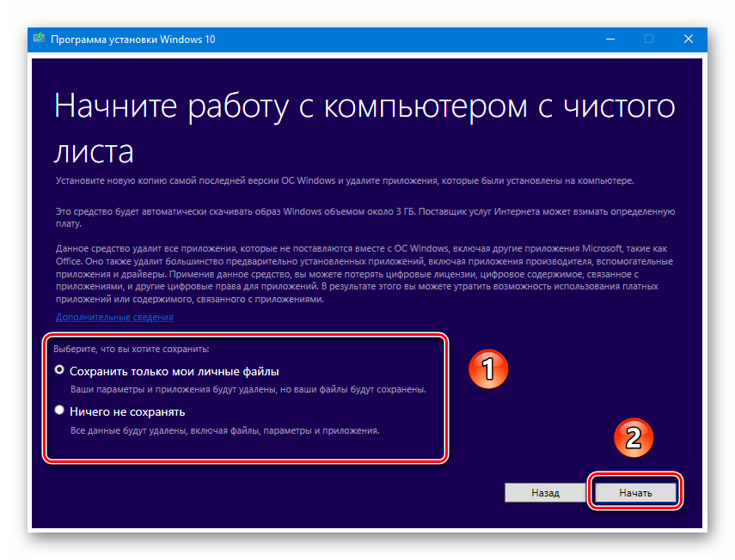735x560 pixels.
Task: Click the setup icon in the title bar
Action: point(40,39)
